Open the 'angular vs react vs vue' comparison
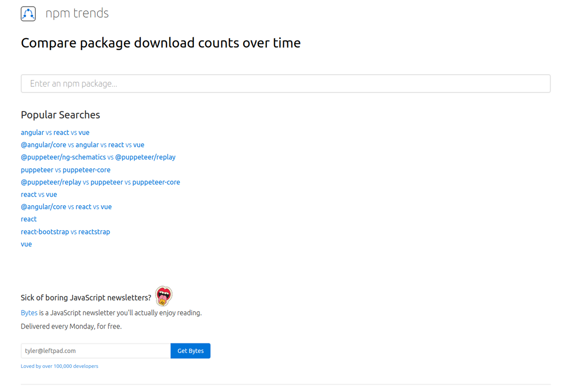Image resolution: width=572 pixels, height=392 pixels. click(x=55, y=132)
